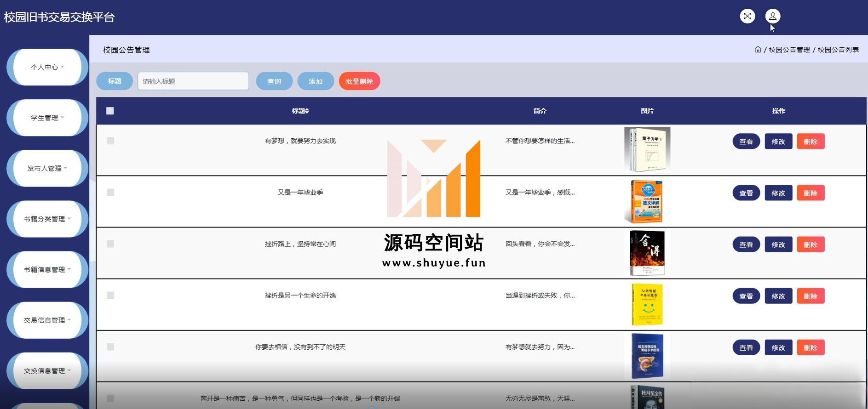Open the user profile icon
Viewport: 868px width, 409px height.
tap(773, 17)
